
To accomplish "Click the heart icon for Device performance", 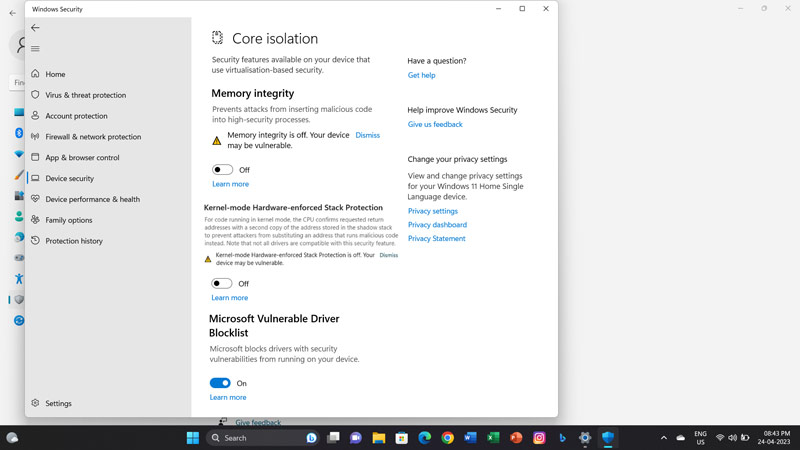I will click(x=35, y=198).
